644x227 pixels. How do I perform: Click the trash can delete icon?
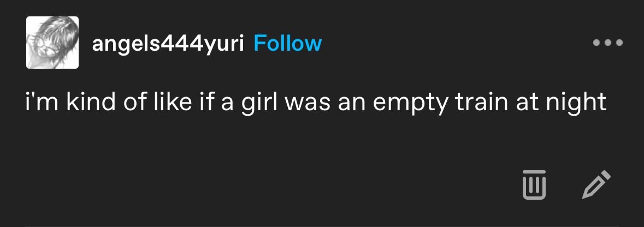pyautogui.click(x=534, y=184)
